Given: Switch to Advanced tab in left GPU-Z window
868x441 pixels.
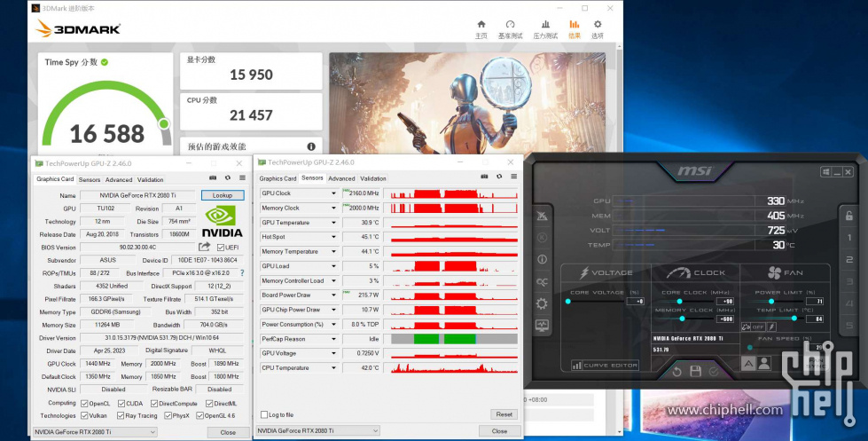Looking at the screenshot, I should pyautogui.click(x=119, y=179).
